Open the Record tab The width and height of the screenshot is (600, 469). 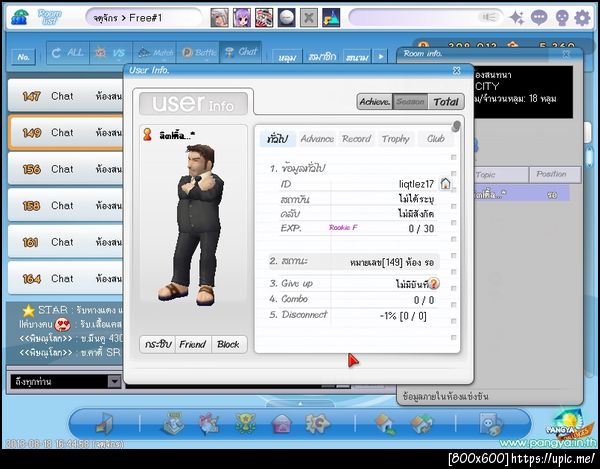[x=356, y=138]
